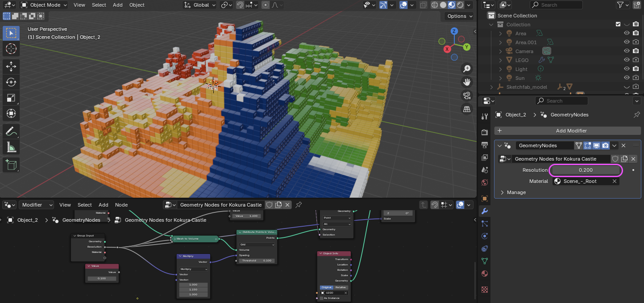Toggle camera view icon in viewport

point(467,95)
